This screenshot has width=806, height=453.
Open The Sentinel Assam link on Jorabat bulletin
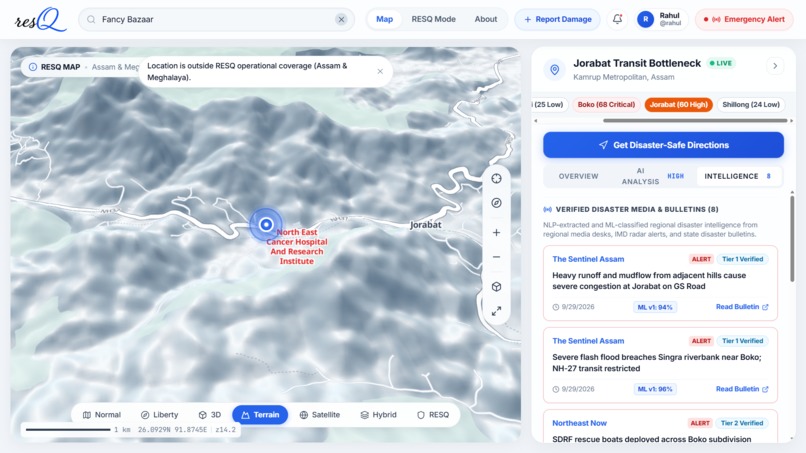pyautogui.click(x=588, y=259)
